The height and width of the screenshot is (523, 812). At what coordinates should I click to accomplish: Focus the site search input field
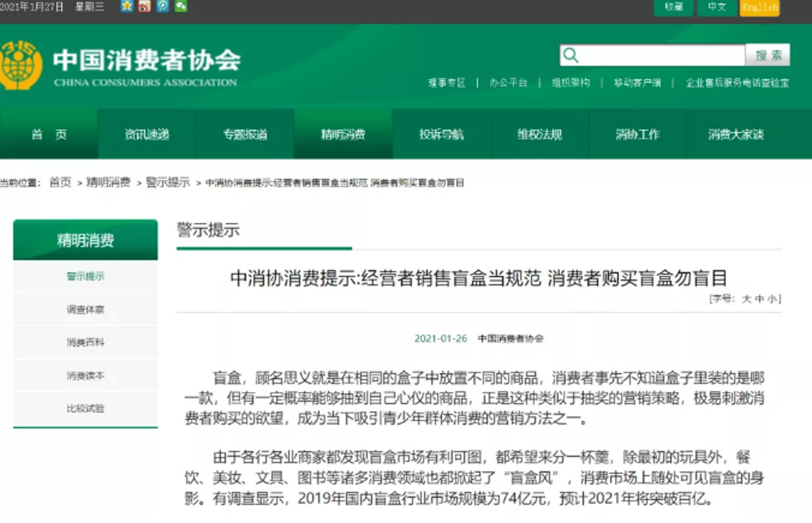[652, 56]
